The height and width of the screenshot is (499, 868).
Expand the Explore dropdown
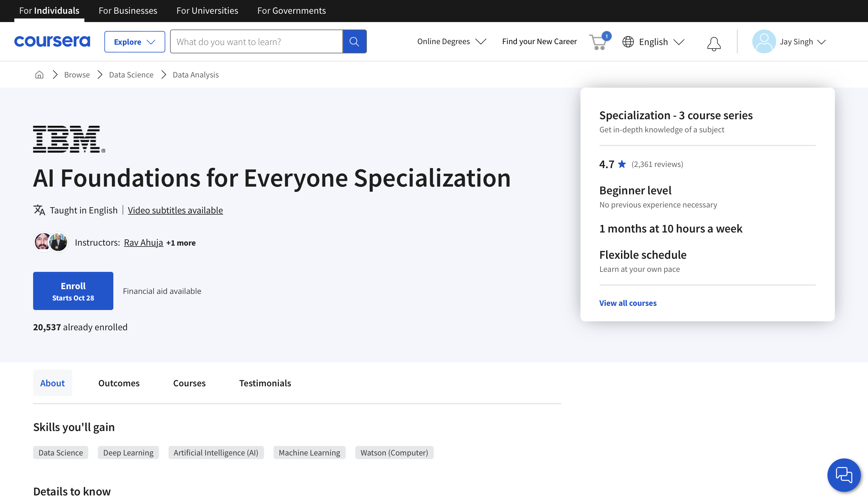pyautogui.click(x=135, y=42)
